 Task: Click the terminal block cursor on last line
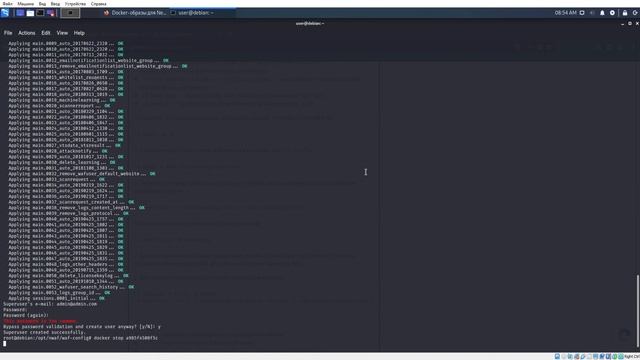click(x=4, y=344)
